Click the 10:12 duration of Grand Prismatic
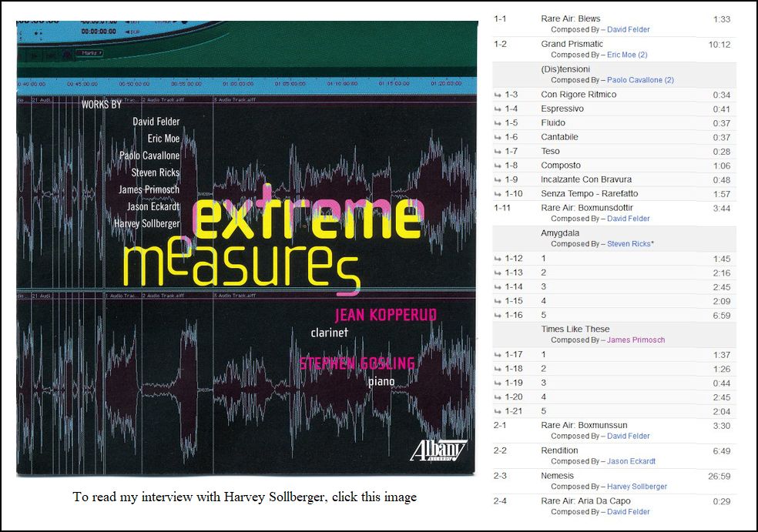This screenshot has width=758, height=532. point(719,45)
